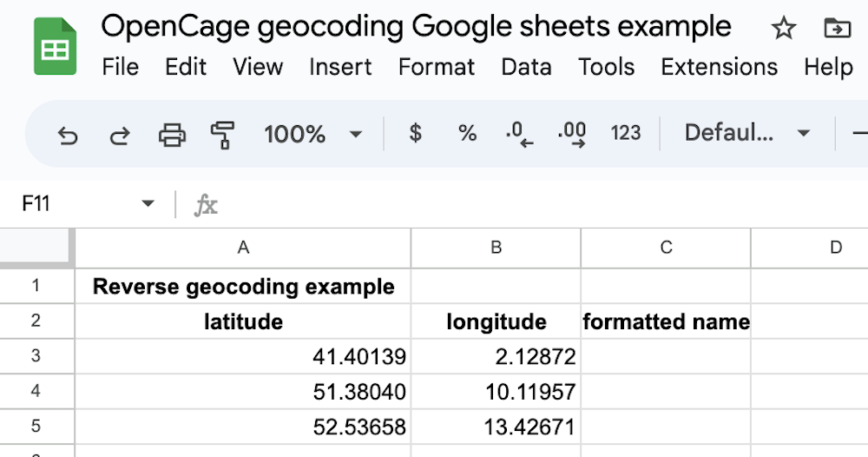Select row 3 header
This screenshot has height=457, width=868.
tap(36, 356)
